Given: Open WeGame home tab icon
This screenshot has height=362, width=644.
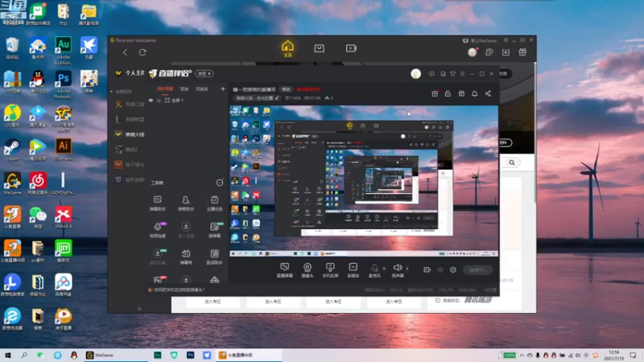Looking at the screenshot, I should (287, 48).
